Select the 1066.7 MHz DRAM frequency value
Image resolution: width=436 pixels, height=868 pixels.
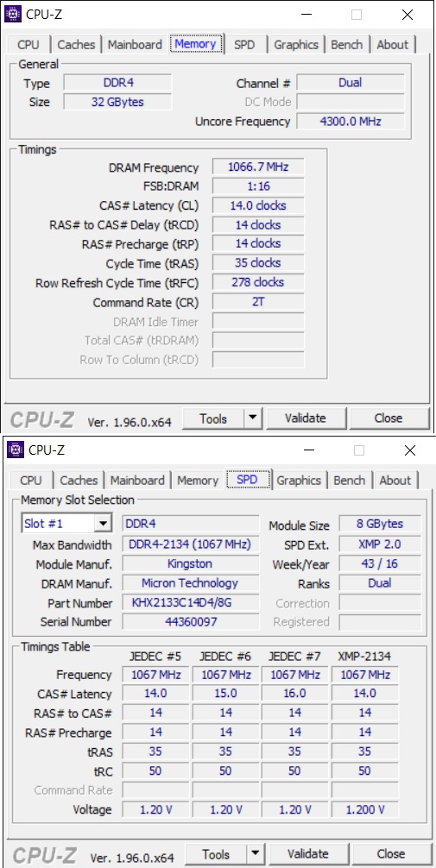tap(258, 167)
